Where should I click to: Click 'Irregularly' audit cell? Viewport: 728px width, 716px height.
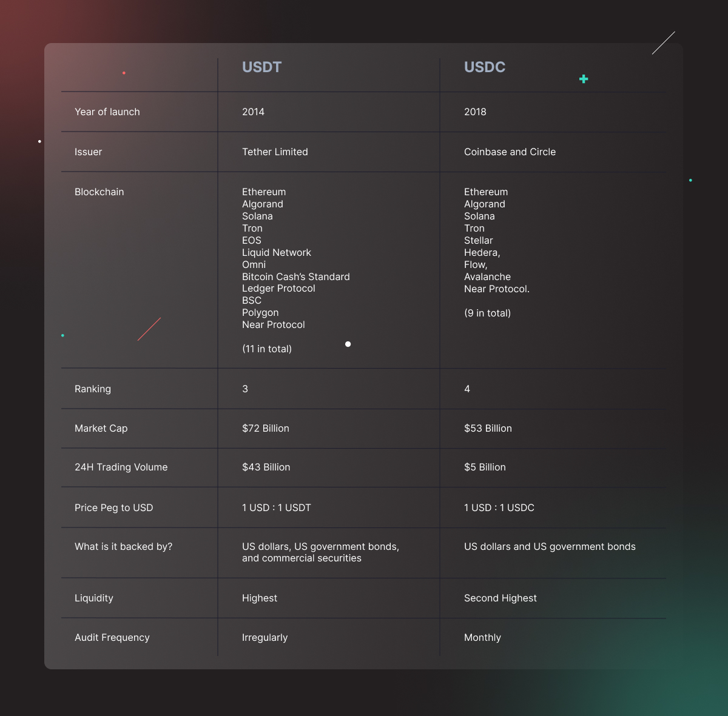click(265, 637)
